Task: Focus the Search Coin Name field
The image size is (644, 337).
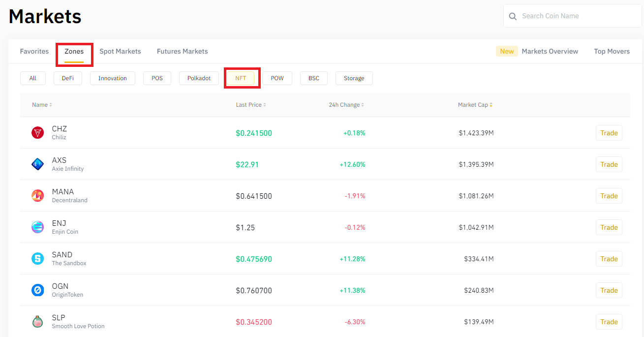Action: 573,16
